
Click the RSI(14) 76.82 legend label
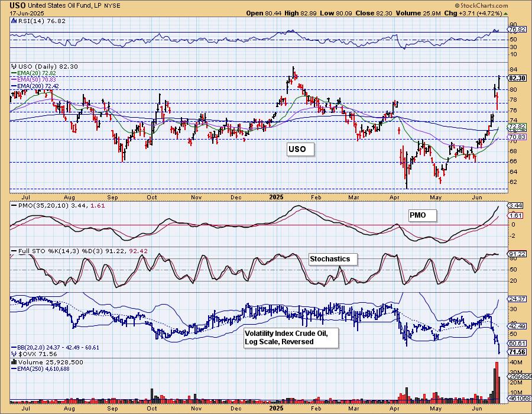pyautogui.click(x=41, y=21)
